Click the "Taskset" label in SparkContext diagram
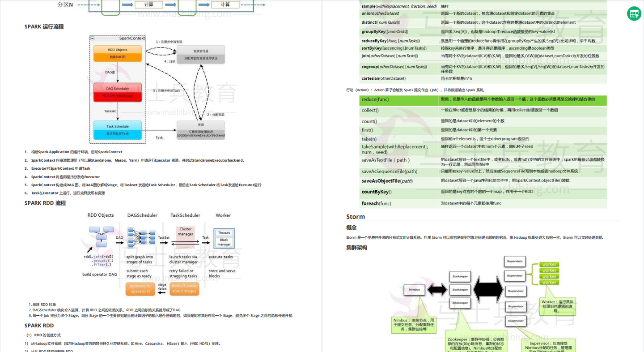This screenshot has height=352, width=644. [x=110, y=111]
